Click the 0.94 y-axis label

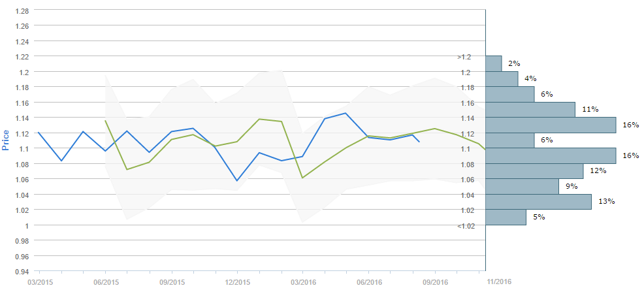(x=21, y=272)
